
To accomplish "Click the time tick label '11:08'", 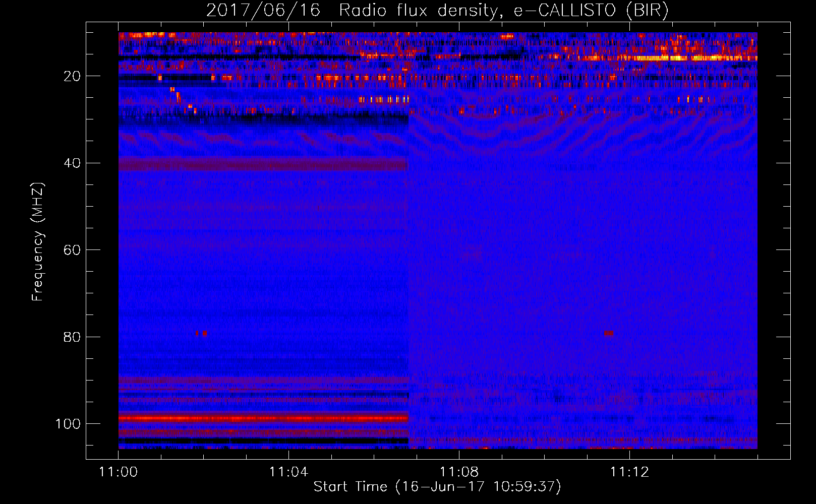I will [x=459, y=472].
